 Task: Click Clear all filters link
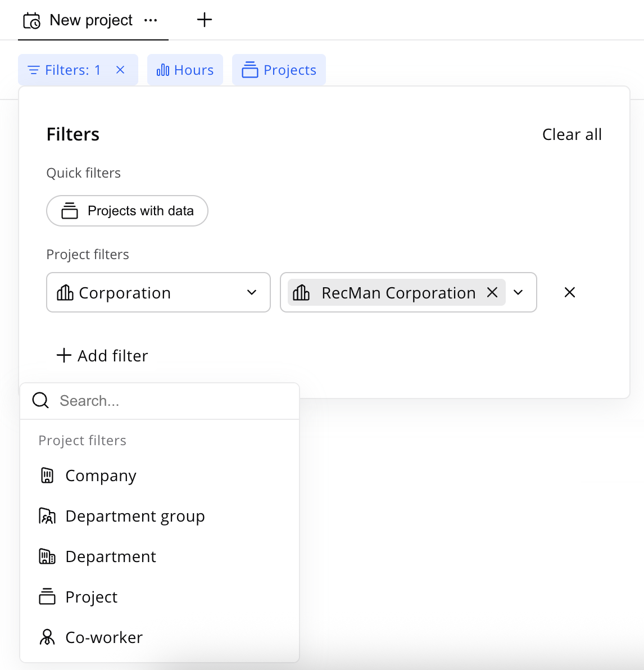572,134
